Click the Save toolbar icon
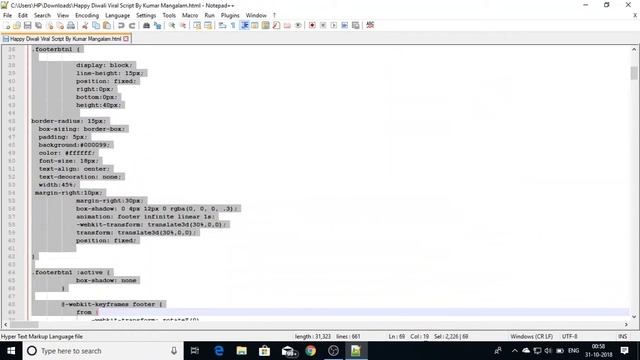 tap(28, 25)
